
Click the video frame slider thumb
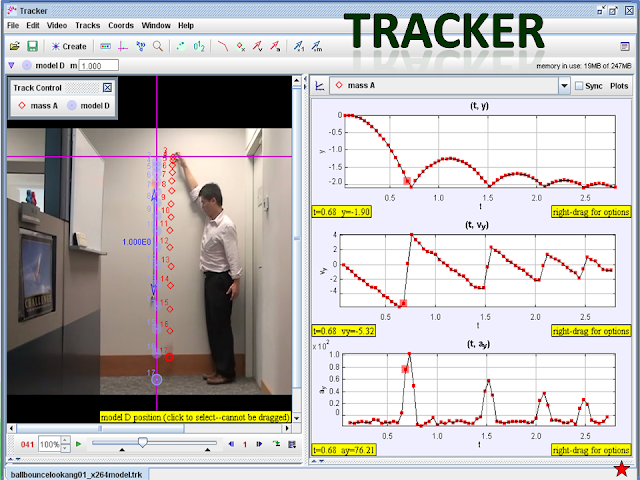[142, 442]
